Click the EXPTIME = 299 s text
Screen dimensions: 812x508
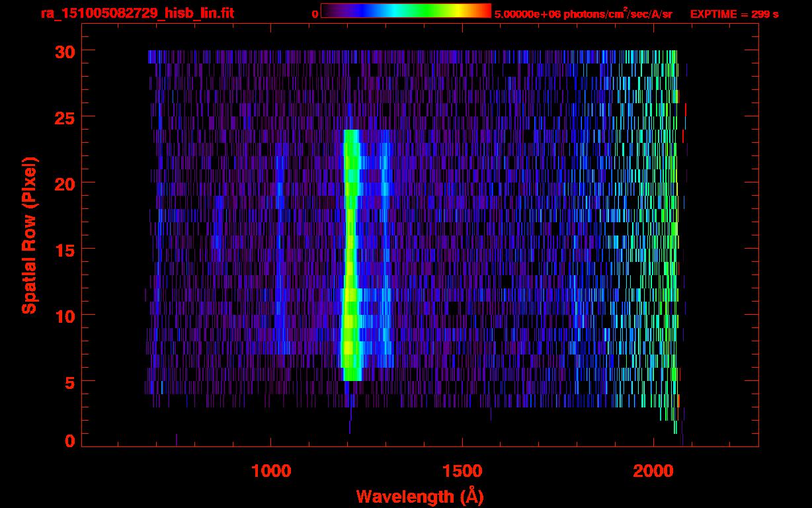click(734, 14)
